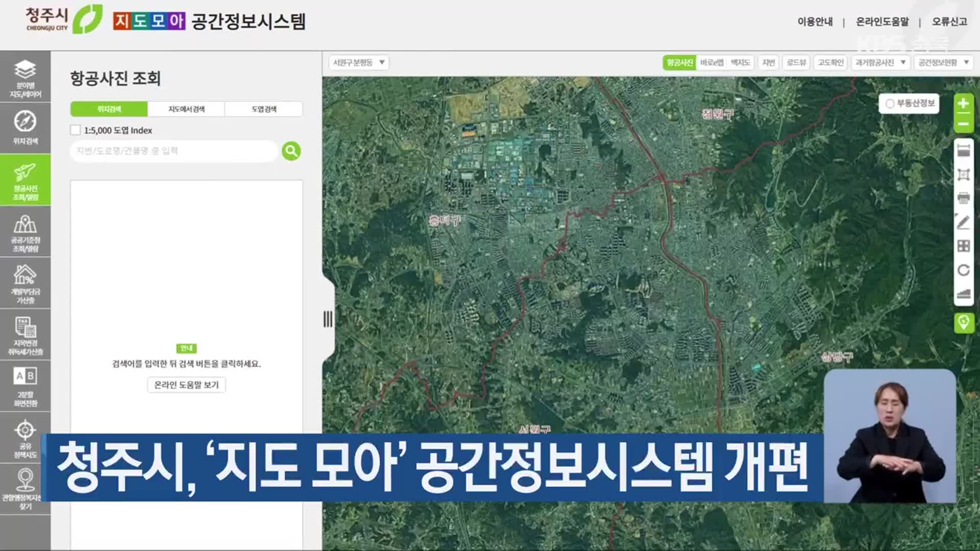This screenshot has height=551, width=980.
Task: Open the 이용안내 header menu
Action: (815, 22)
